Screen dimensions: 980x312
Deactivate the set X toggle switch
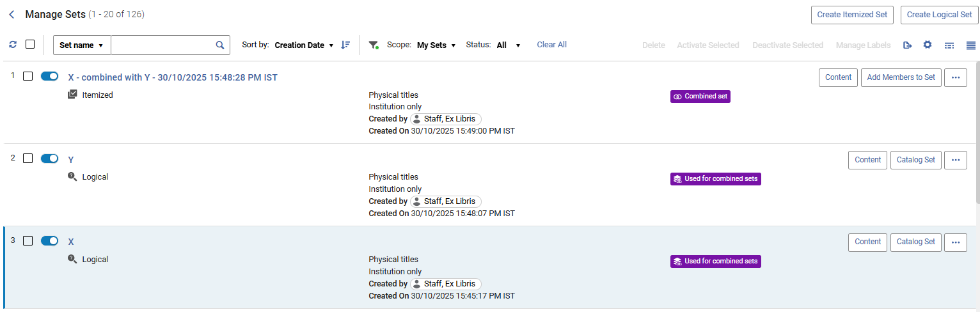click(49, 241)
